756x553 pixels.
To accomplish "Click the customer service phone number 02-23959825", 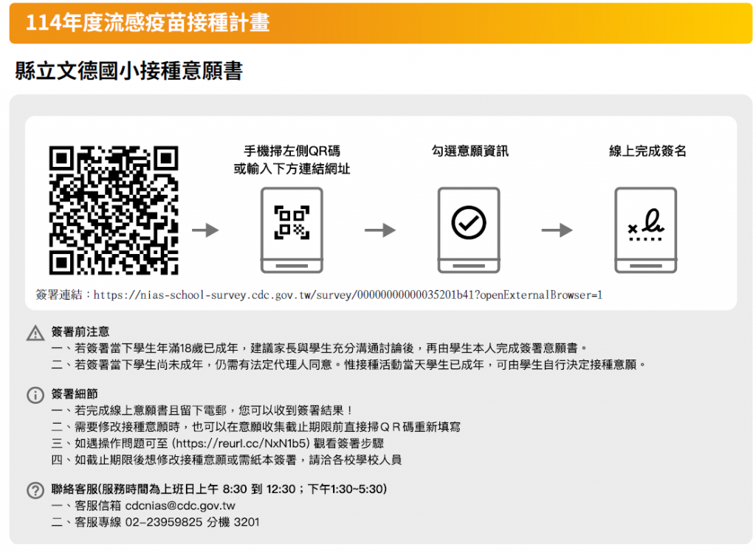I will click(x=164, y=522).
